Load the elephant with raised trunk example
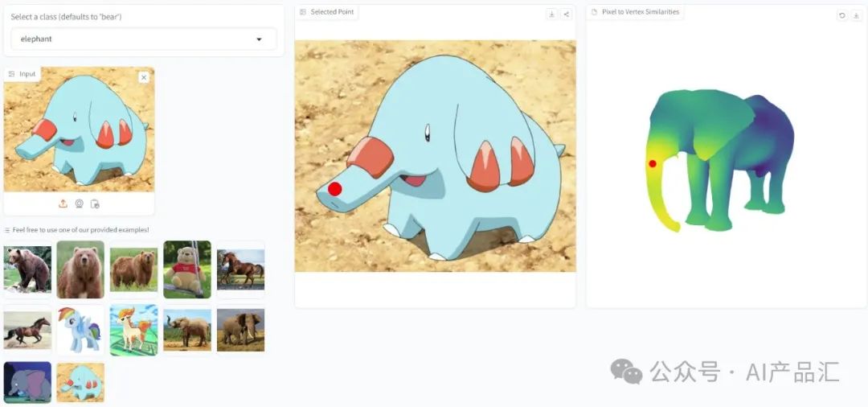The width and height of the screenshot is (868, 407). click(x=187, y=331)
